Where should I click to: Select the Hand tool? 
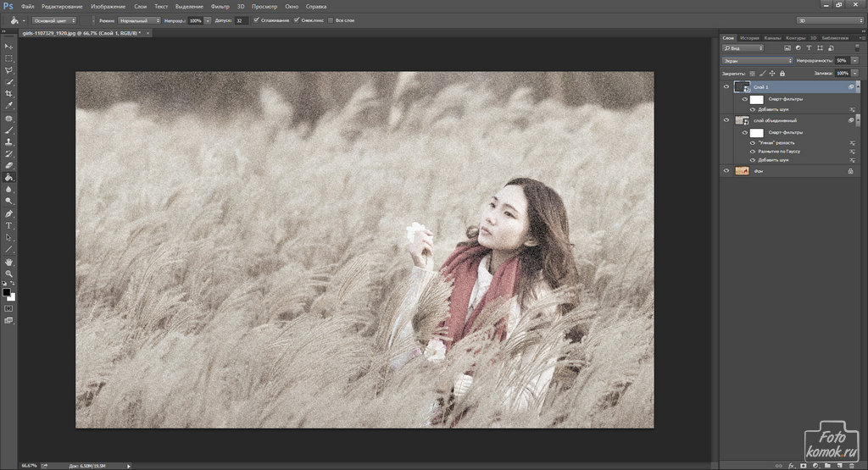(x=8, y=262)
